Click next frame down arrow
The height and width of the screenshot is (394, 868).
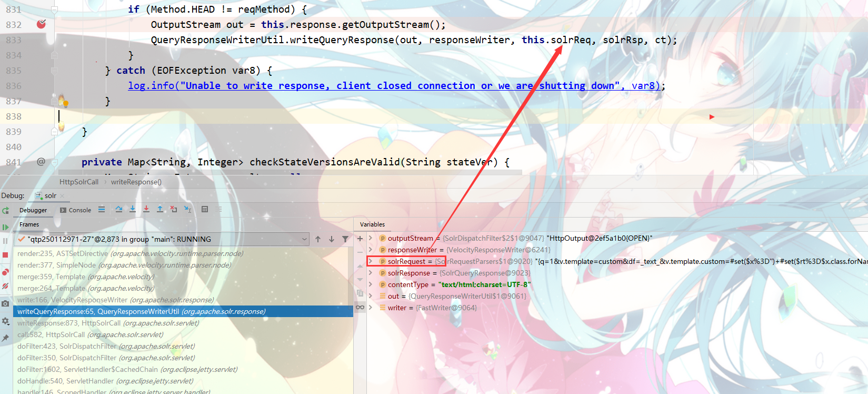(332, 239)
